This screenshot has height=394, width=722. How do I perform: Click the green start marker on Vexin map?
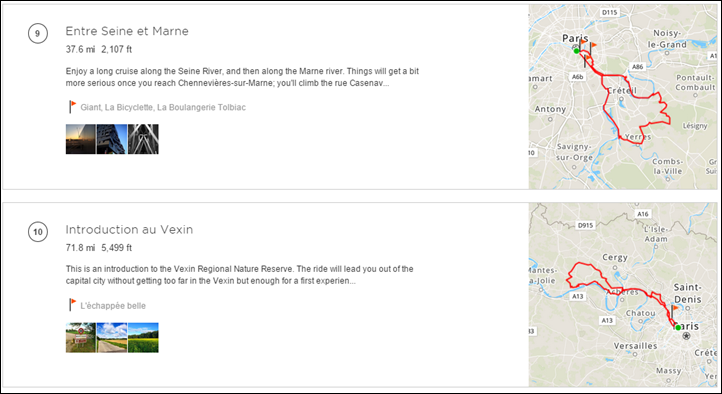point(678,327)
